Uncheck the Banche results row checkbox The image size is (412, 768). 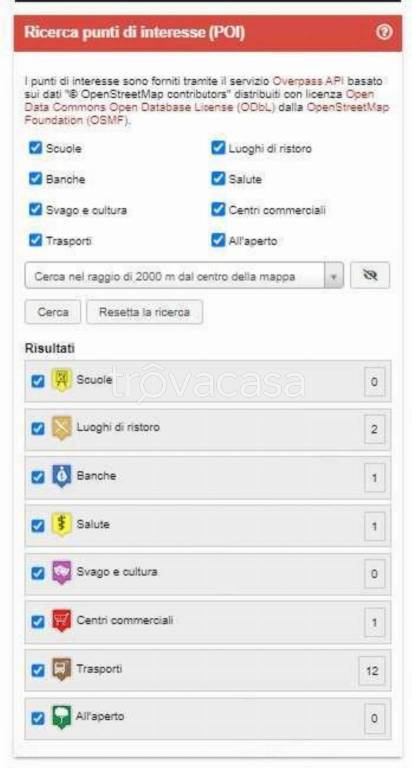coord(38,477)
